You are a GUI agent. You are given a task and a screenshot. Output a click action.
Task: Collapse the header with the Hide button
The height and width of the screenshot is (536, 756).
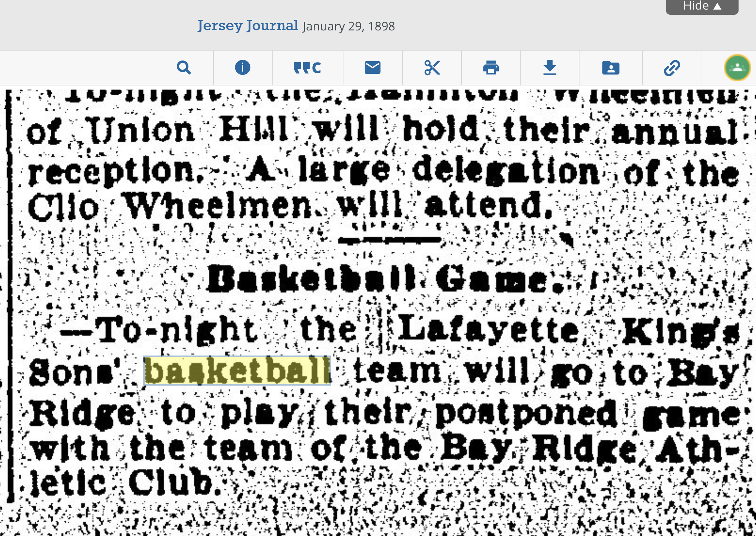click(702, 6)
